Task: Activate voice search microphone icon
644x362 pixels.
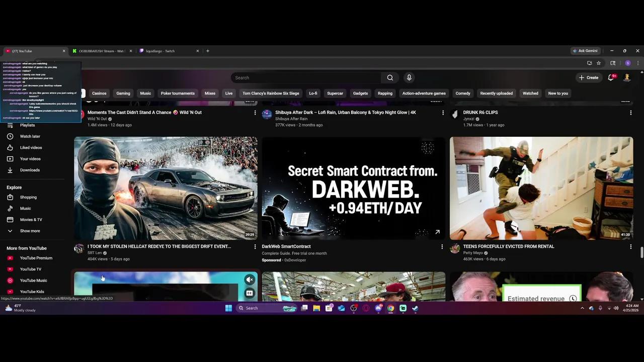Action: pyautogui.click(x=409, y=77)
